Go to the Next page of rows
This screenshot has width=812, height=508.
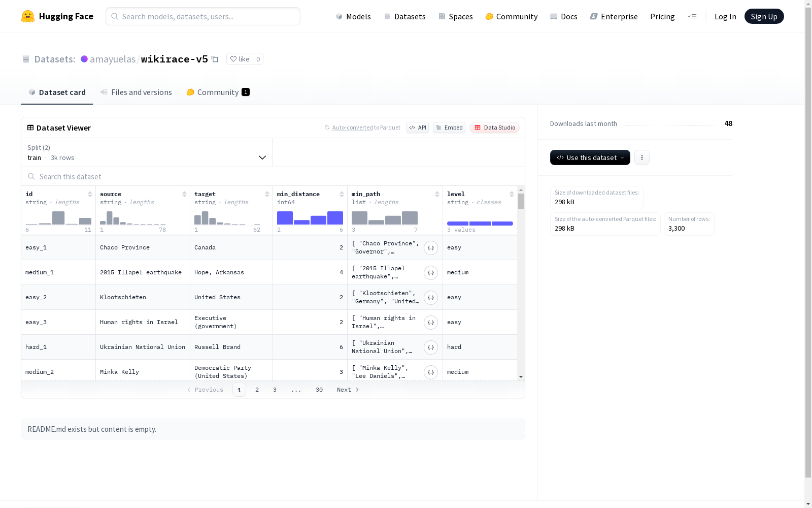348,390
